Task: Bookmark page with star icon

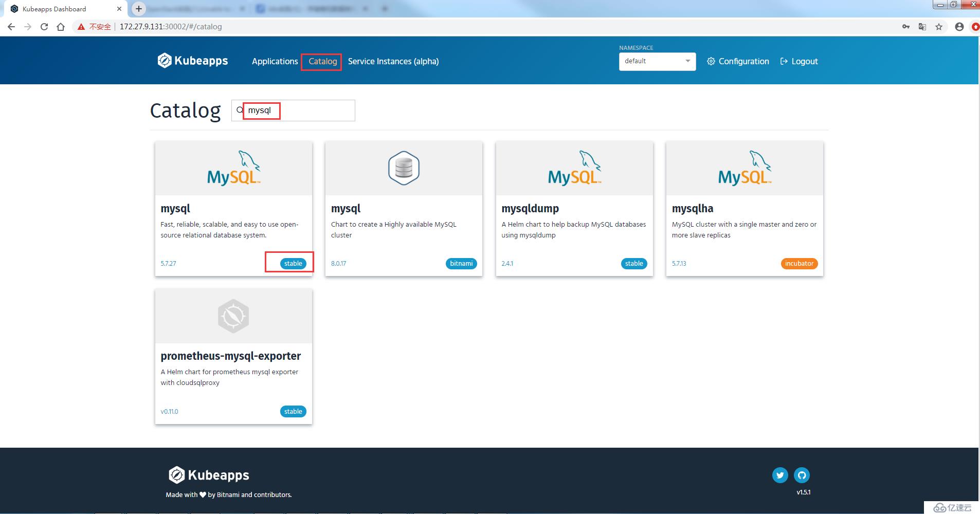Action: point(939,27)
